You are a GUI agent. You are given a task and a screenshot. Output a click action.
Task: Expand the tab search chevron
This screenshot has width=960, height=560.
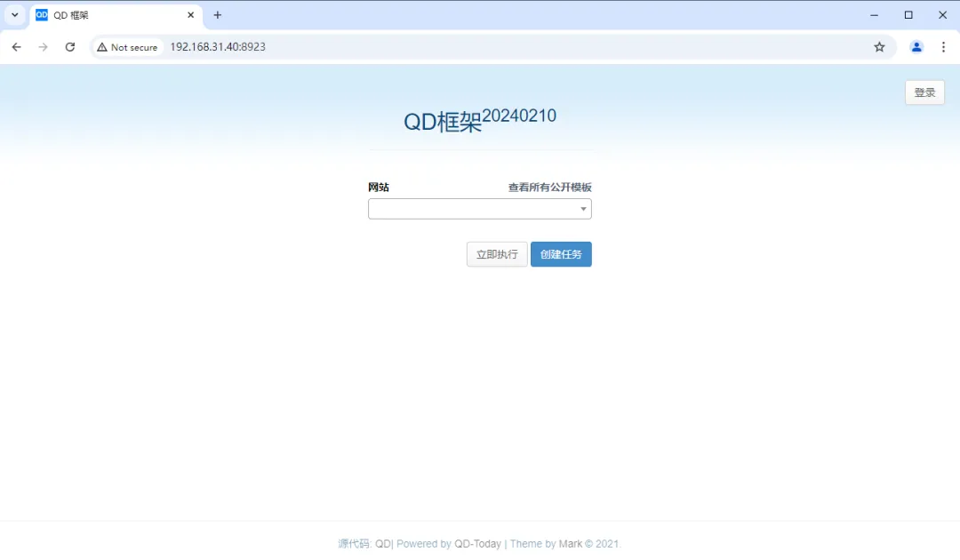(x=15, y=15)
